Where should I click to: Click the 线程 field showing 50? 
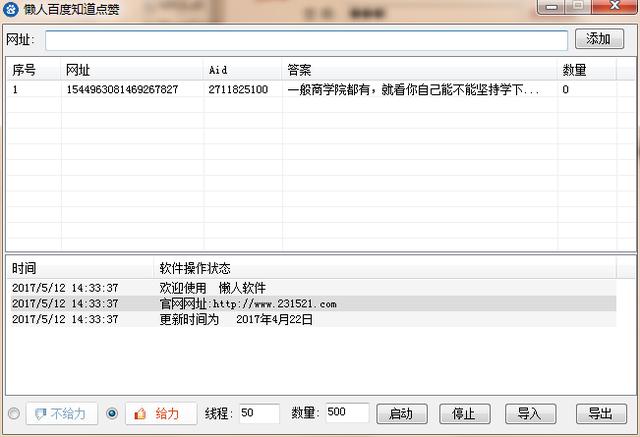pos(259,413)
